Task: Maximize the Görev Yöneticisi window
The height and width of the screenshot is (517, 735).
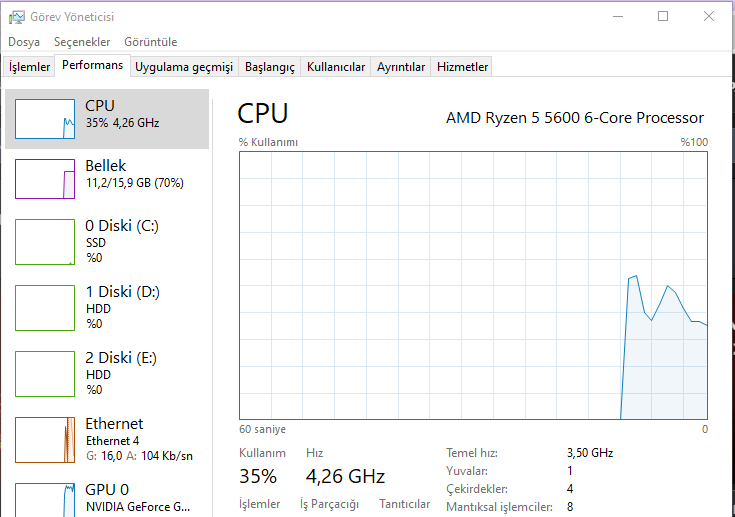Action: tap(663, 16)
